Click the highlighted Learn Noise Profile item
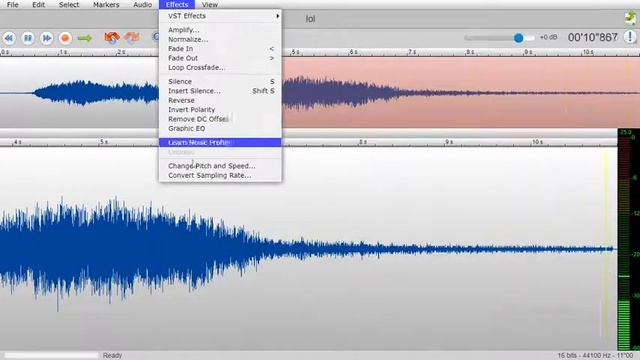The image size is (640, 360). 220,142
